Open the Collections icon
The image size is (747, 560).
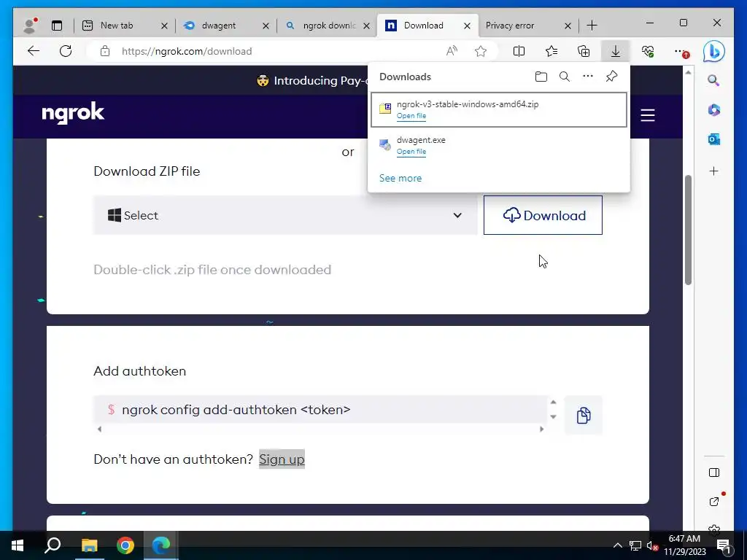[x=584, y=51]
